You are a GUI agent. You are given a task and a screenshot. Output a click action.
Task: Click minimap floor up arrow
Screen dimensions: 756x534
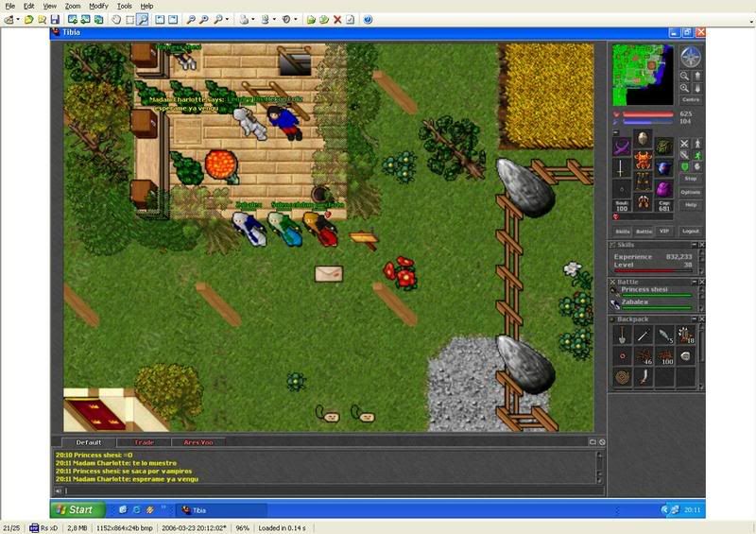tap(697, 76)
